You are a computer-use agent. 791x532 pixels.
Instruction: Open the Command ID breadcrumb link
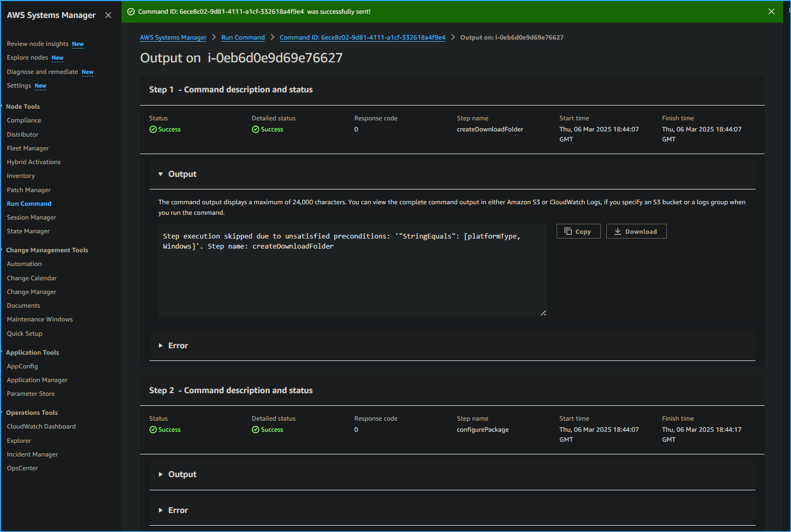click(362, 37)
